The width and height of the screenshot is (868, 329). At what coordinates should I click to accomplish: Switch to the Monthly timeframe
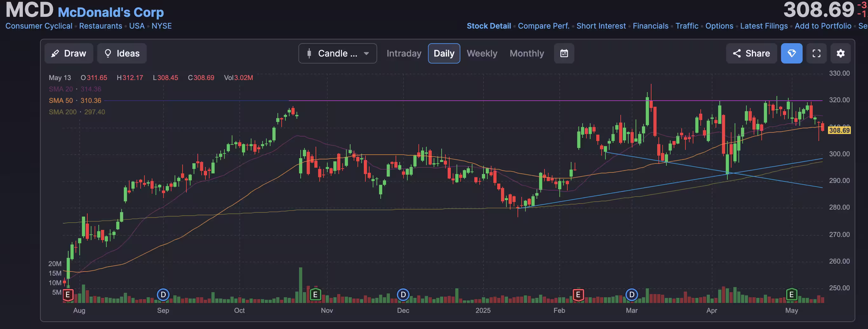click(x=527, y=53)
